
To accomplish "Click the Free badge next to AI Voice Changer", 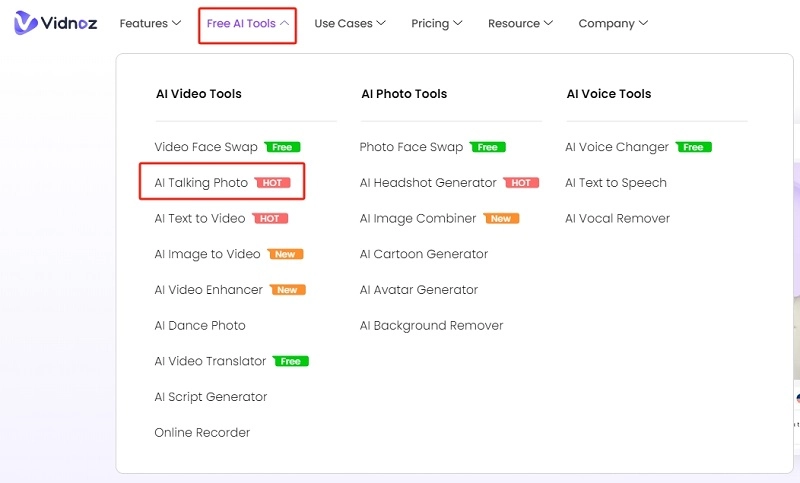I will tap(693, 147).
